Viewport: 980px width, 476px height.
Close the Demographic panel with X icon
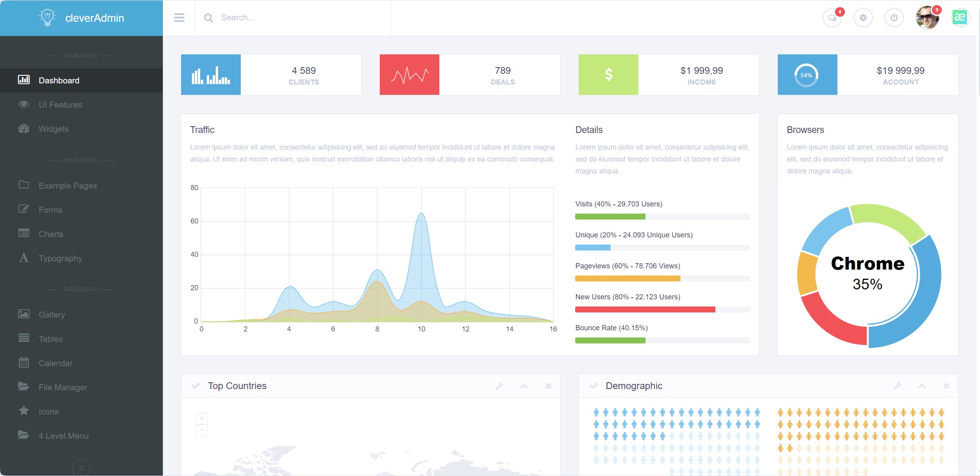(946, 386)
